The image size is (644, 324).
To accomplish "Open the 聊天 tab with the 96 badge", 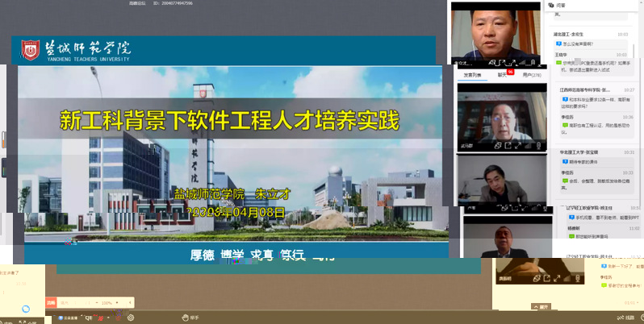I will 503,74.
